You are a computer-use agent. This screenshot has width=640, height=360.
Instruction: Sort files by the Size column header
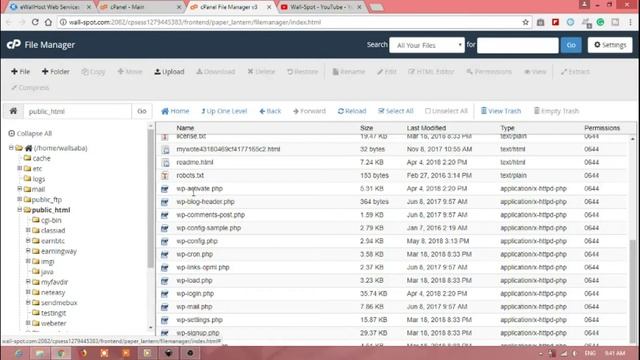(367, 128)
